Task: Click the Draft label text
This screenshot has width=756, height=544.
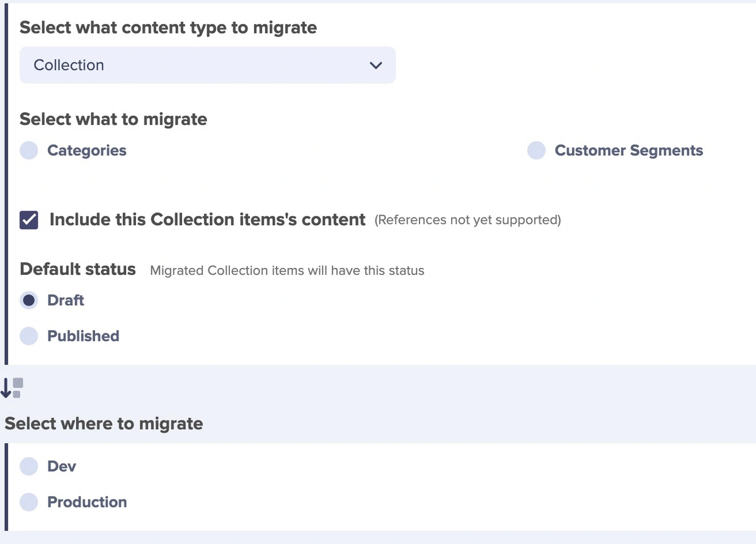Action: (x=66, y=301)
